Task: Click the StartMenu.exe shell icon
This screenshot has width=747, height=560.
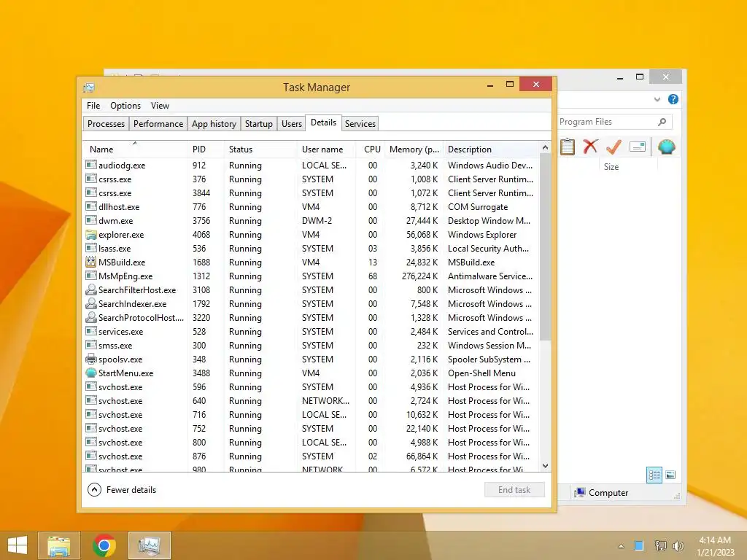Action: (x=90, y=373)
